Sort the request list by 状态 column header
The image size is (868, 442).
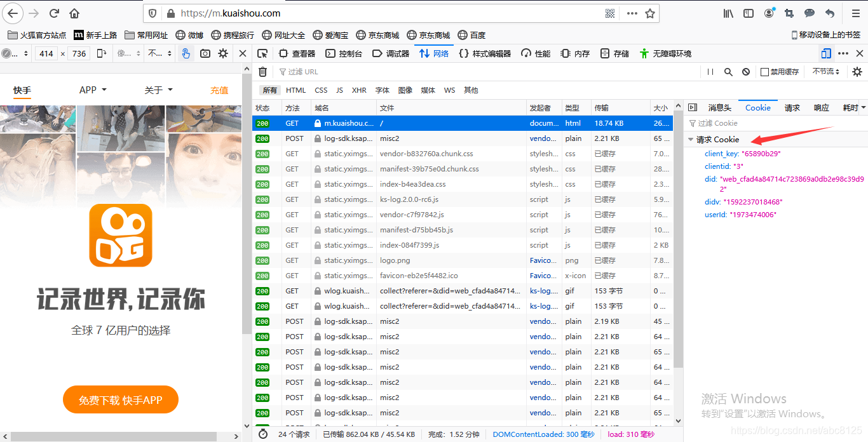point(267,108)
